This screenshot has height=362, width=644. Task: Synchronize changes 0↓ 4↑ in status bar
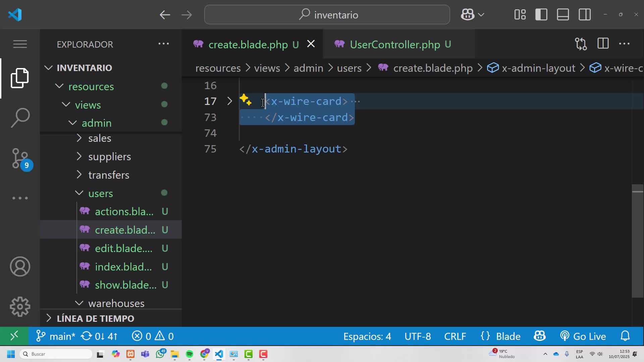(99, 336)
